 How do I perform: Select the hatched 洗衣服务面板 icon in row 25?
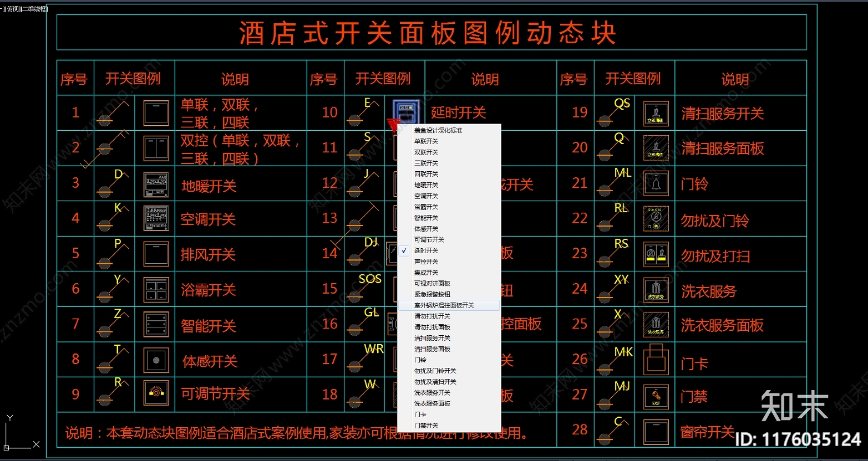pyautogui.click(x=656, y=324)
